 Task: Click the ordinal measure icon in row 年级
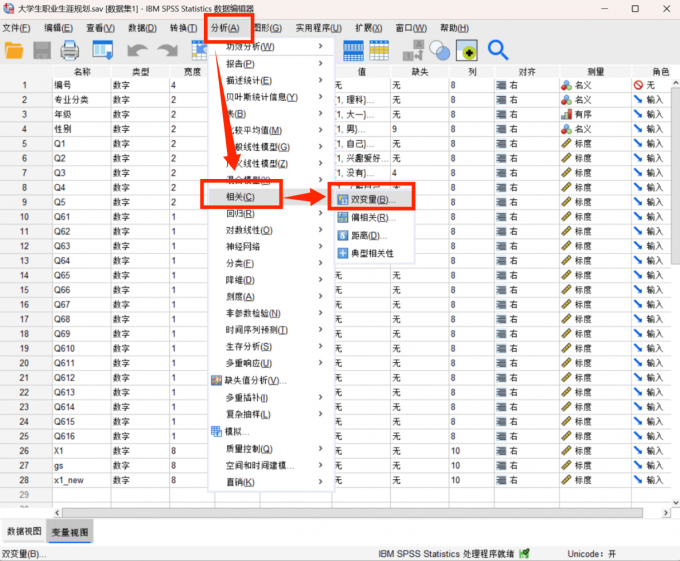(566, 114)
